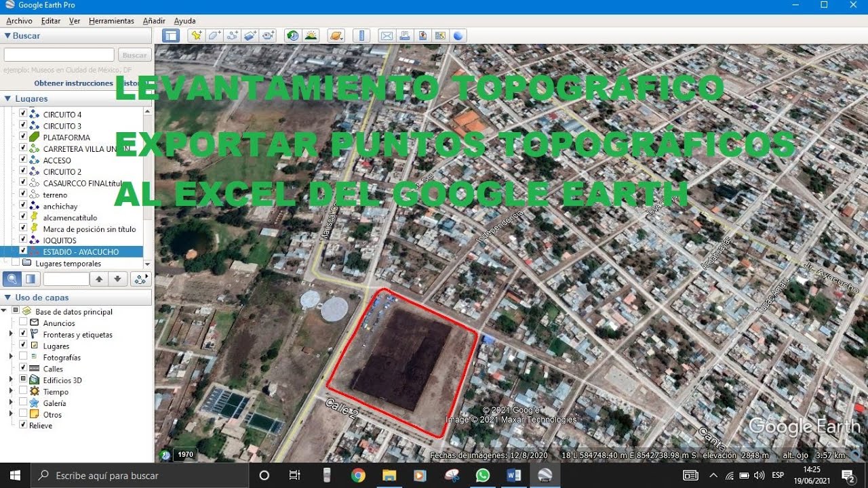Image resolution: width=868 pixels, height=488 pixels.
Task: Enable the Tiempo layer checkbox
Action: tap(23, 391)
